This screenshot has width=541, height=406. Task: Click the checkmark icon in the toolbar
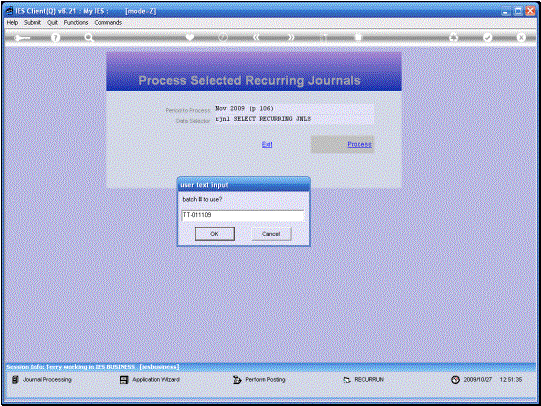(487, 37)
